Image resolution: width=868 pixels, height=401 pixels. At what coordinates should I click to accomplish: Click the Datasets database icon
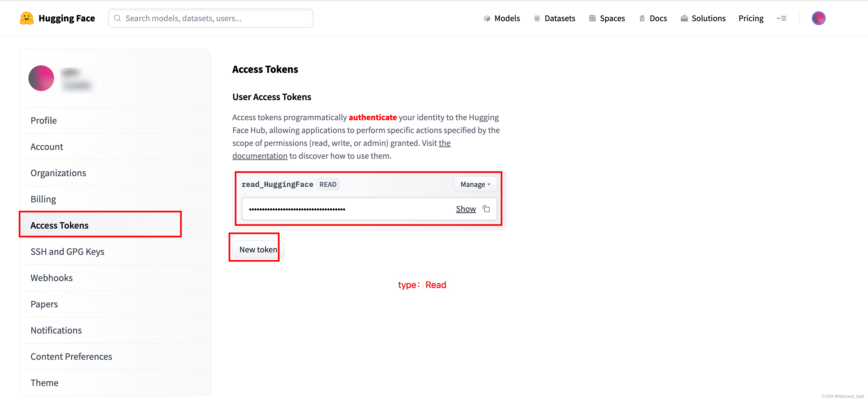pos(537,18)
